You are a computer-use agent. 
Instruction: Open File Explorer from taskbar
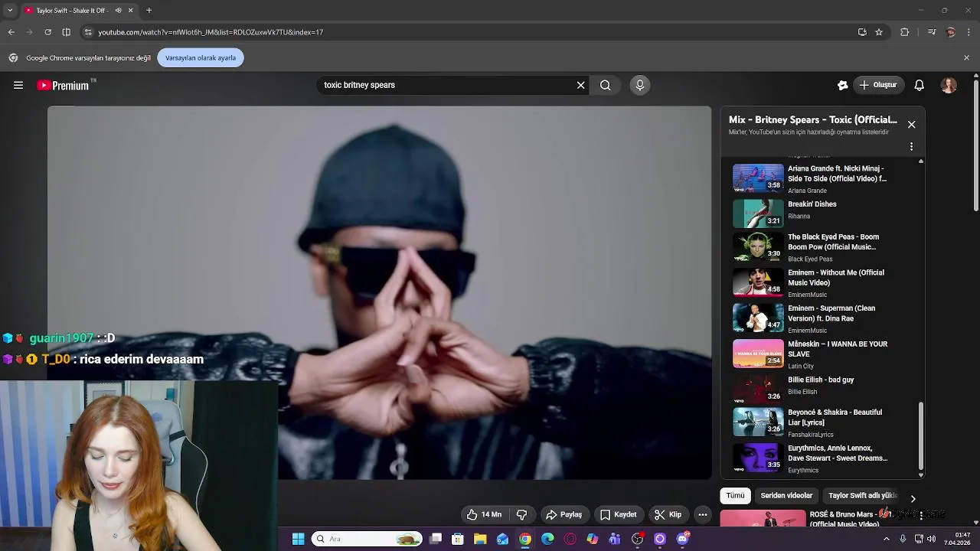[480, 539]
